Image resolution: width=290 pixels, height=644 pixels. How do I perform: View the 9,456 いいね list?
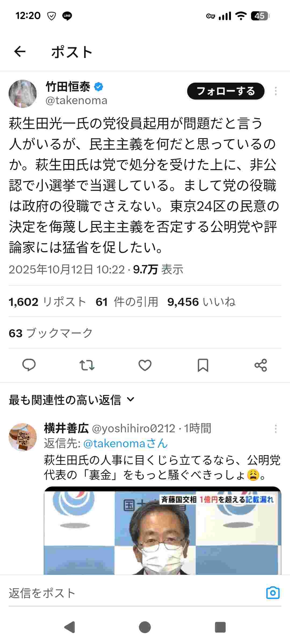click(201, 302)
